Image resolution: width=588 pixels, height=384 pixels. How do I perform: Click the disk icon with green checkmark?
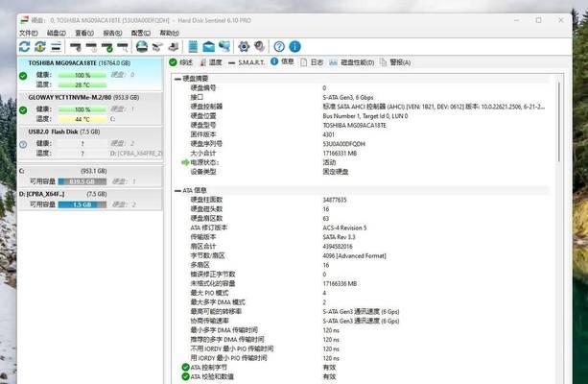(x=106, y=47)
